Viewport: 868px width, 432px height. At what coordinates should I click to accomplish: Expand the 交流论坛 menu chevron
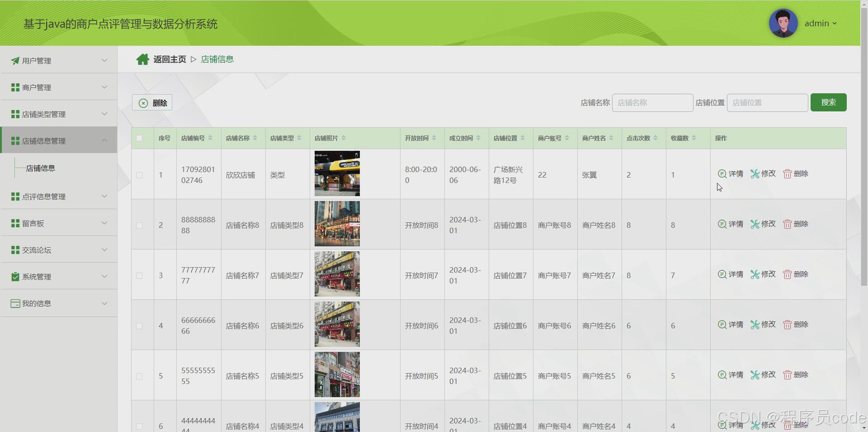tap(104, 249)
